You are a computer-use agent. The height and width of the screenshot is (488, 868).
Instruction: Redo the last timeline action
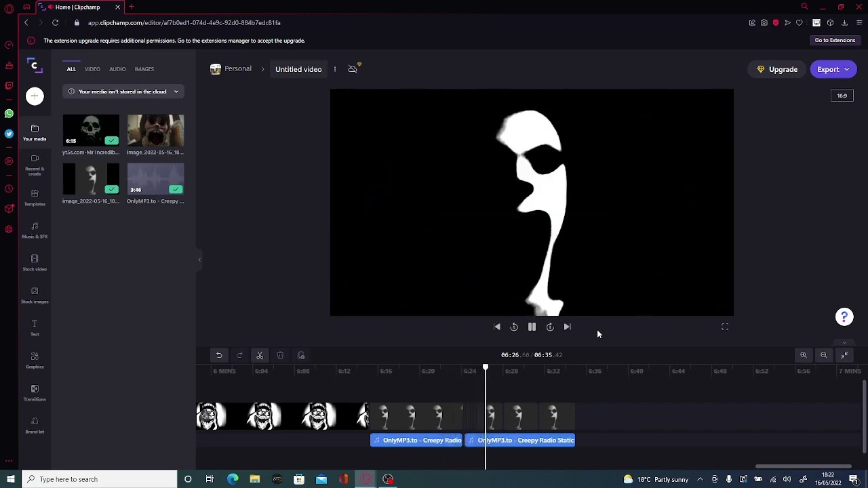[239, 355]
